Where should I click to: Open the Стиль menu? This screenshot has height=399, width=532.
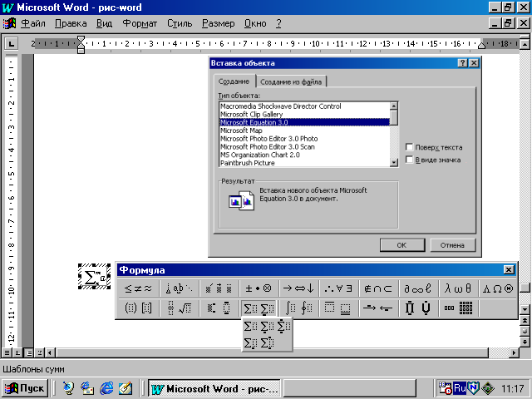click(x=180, y=23)
